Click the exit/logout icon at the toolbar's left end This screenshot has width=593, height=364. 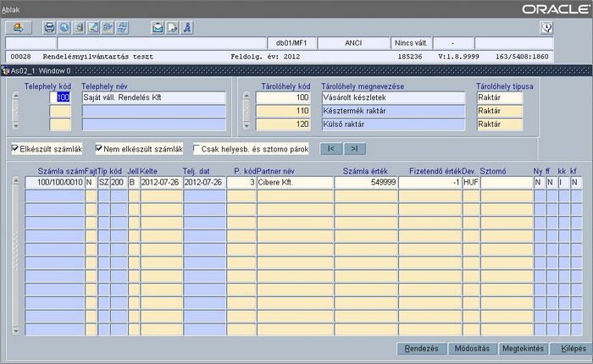19,28
